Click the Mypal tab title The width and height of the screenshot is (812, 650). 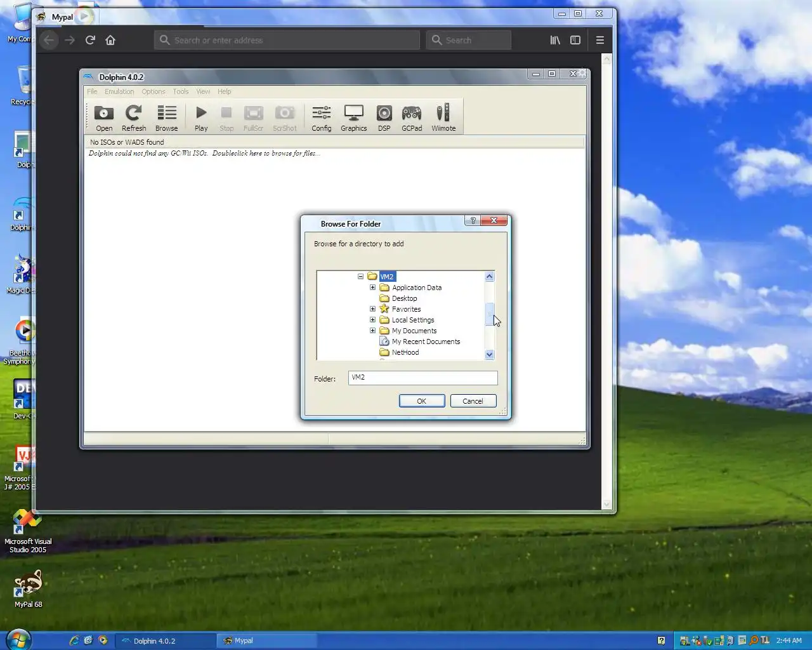62,17
